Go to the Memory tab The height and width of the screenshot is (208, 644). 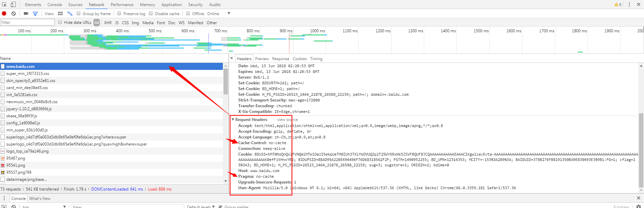148,4
